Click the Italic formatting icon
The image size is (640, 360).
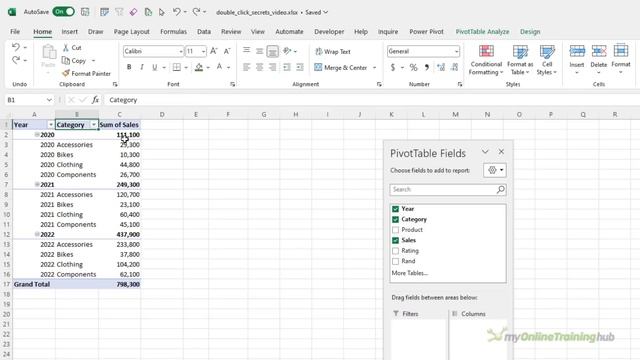[142, 67]
